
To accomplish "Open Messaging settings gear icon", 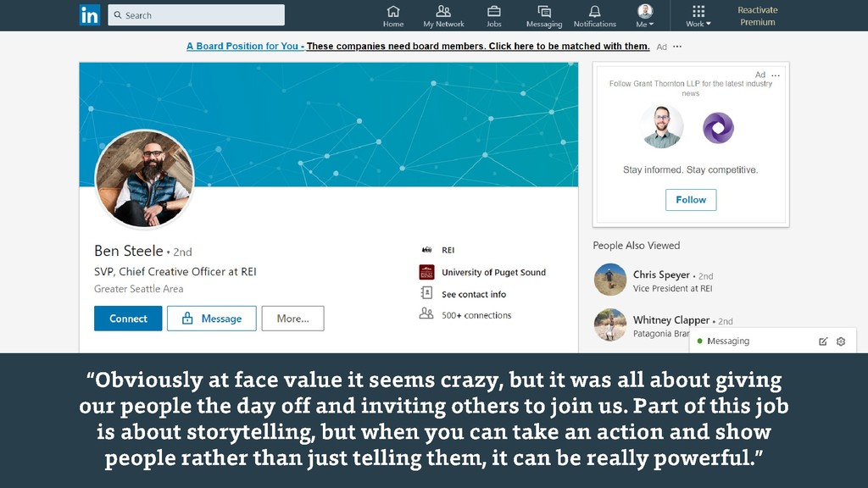I will [841, 341].
